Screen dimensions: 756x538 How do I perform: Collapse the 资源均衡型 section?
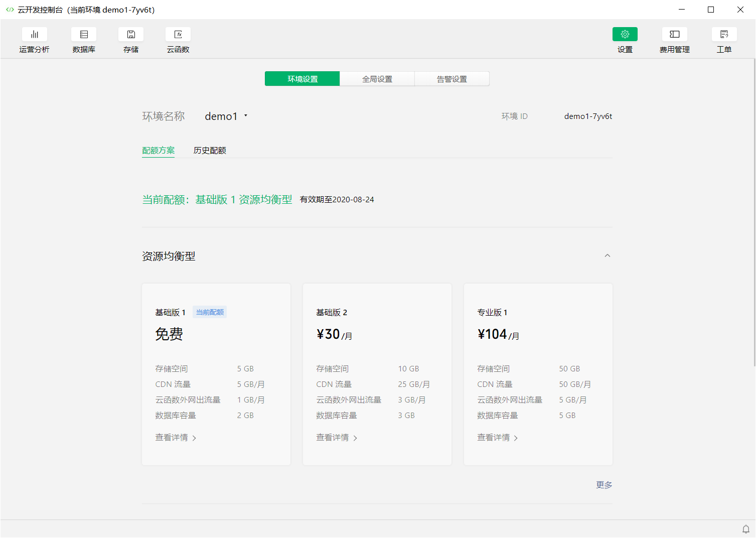tap(608, 256)
